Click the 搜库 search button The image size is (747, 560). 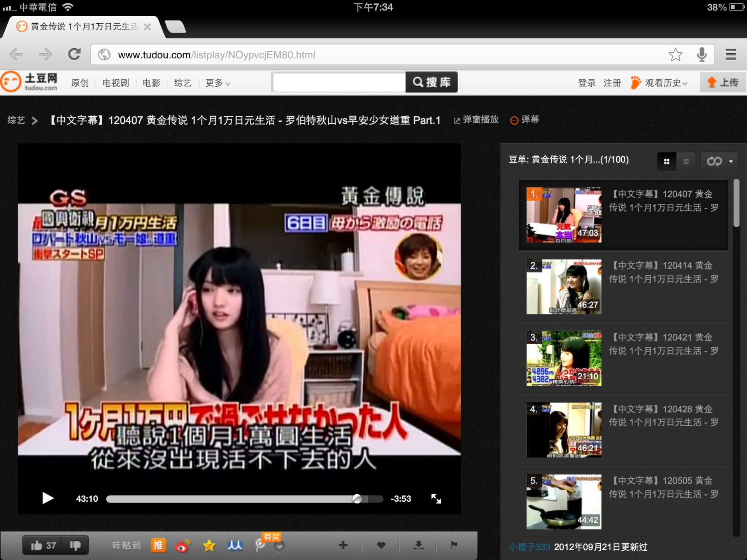click(x=431, y=82)
